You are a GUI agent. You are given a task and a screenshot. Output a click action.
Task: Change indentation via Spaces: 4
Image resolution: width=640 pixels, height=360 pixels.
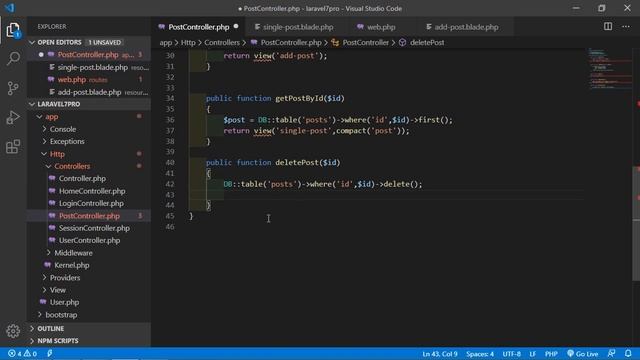click(x=480, y=353)
